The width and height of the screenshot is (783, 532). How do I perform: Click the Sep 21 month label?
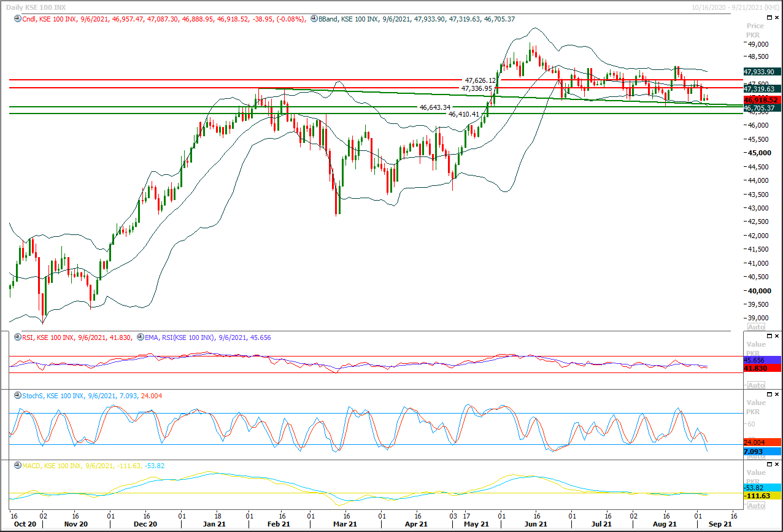coord(720,525)
